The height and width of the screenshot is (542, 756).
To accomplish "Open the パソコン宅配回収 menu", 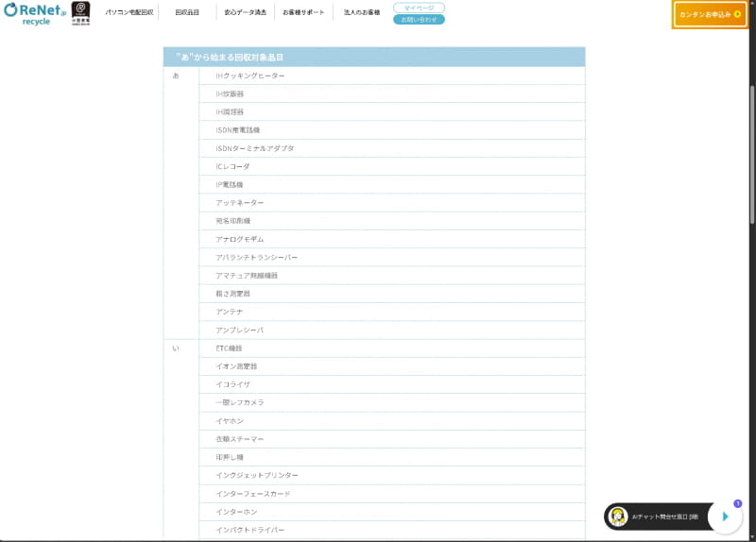I will [x=129, y=12].
